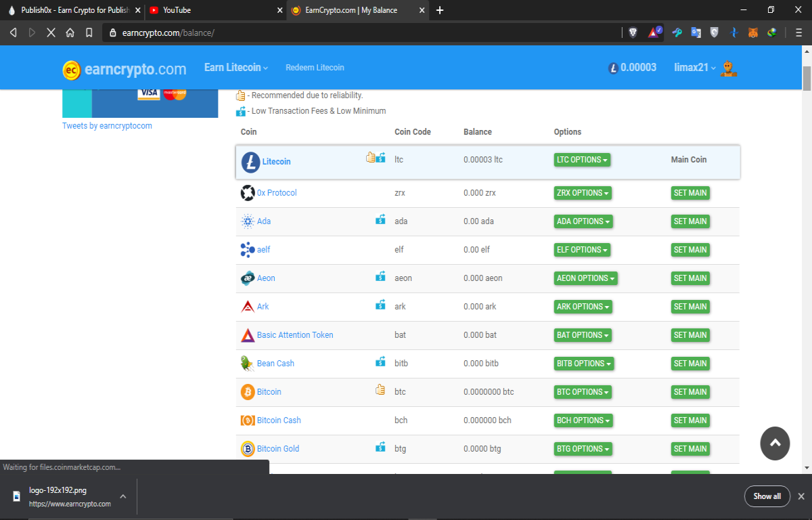Open the Redeem Litecoin menu item
Viewport: 812px width, 520px height.
[x=315, y=68]
